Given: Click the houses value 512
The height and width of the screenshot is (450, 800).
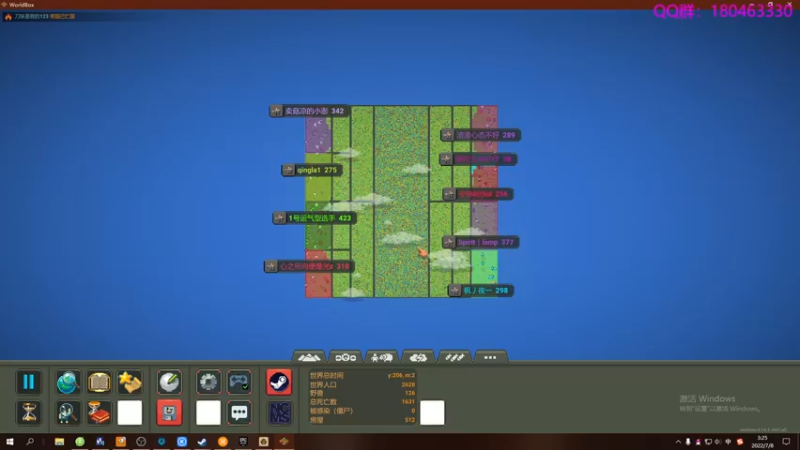Looking at the screenshot, I should tap(410, 420).
